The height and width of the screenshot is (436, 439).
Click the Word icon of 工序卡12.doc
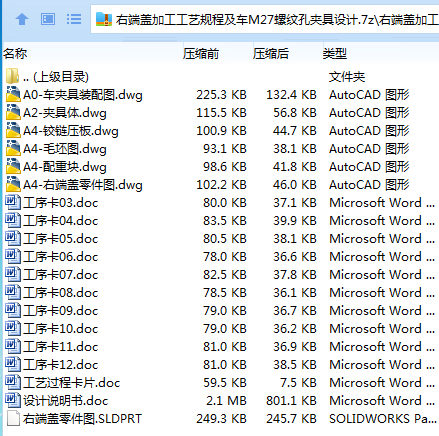tap(13, 364)
